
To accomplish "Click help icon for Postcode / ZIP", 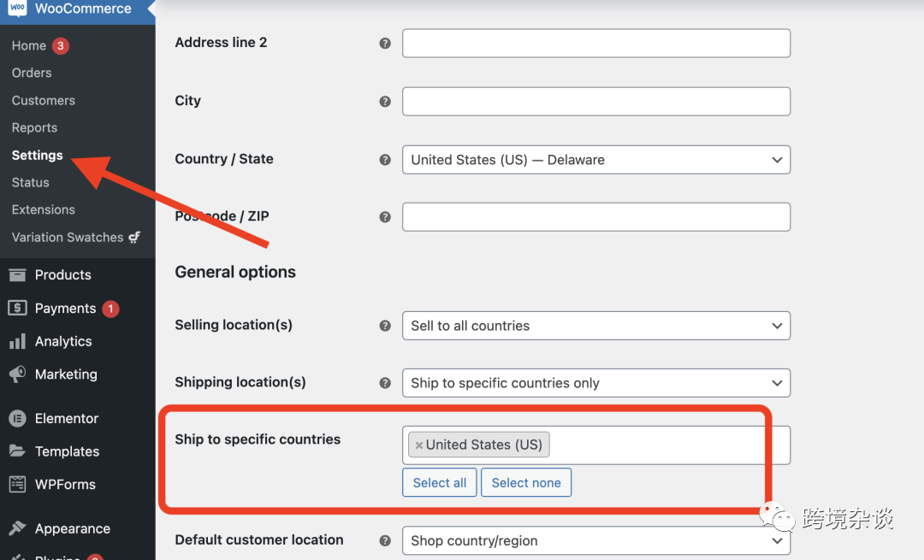I will click(x=385, y=216).
